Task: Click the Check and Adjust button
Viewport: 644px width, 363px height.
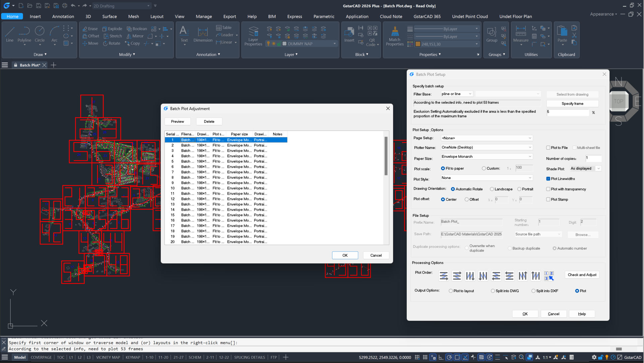Action: 582,275
